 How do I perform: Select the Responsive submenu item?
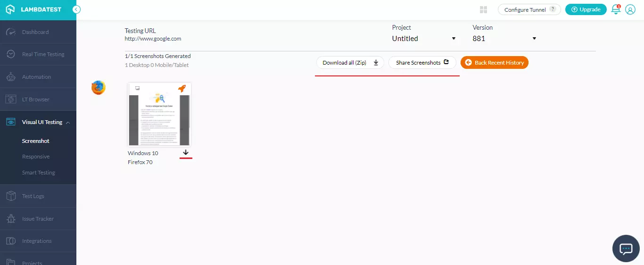[x=36, y=157]
